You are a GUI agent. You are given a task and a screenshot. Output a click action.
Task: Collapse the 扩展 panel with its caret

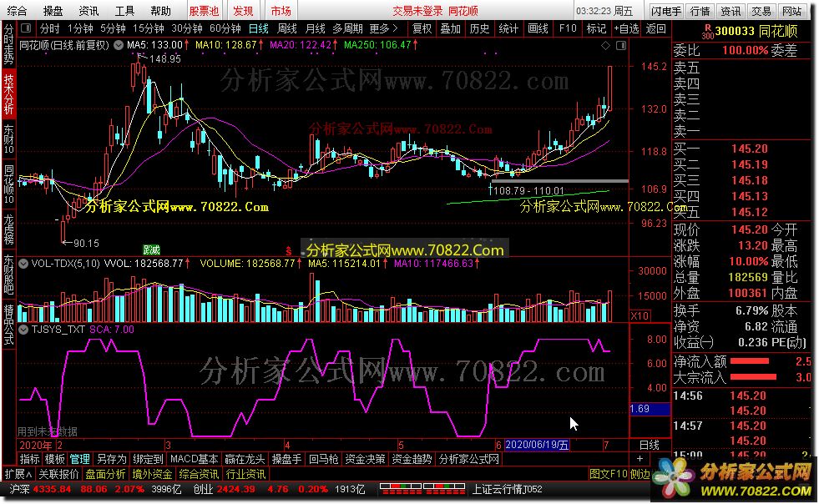[18, 474]
